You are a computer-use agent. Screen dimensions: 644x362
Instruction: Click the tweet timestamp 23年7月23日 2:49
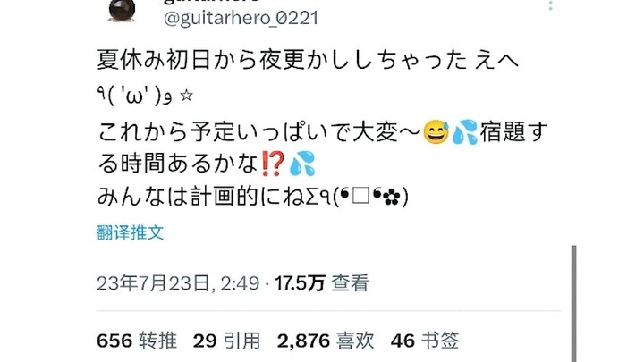[178, 283]
